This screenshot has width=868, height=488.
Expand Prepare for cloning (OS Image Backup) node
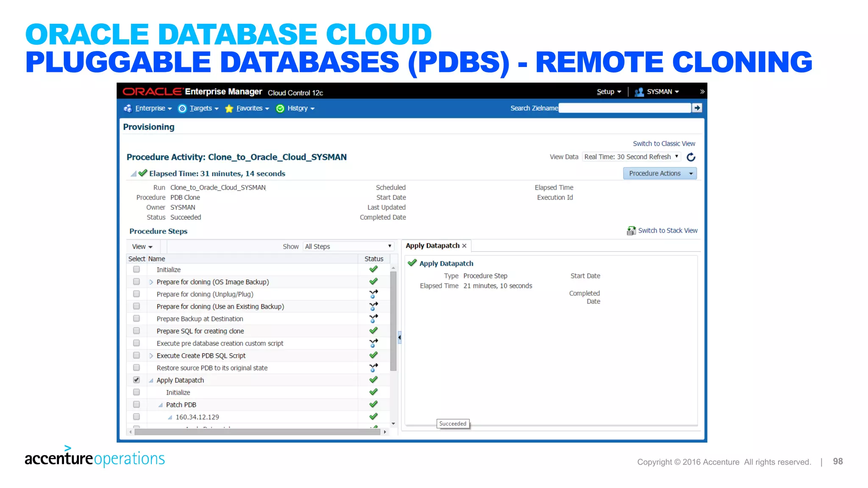click(151, 282)
